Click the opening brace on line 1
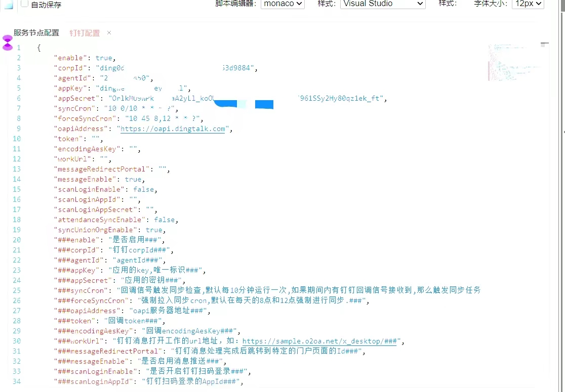The width and height of the screenshot is (565, 392). click(x=39, y=48)
